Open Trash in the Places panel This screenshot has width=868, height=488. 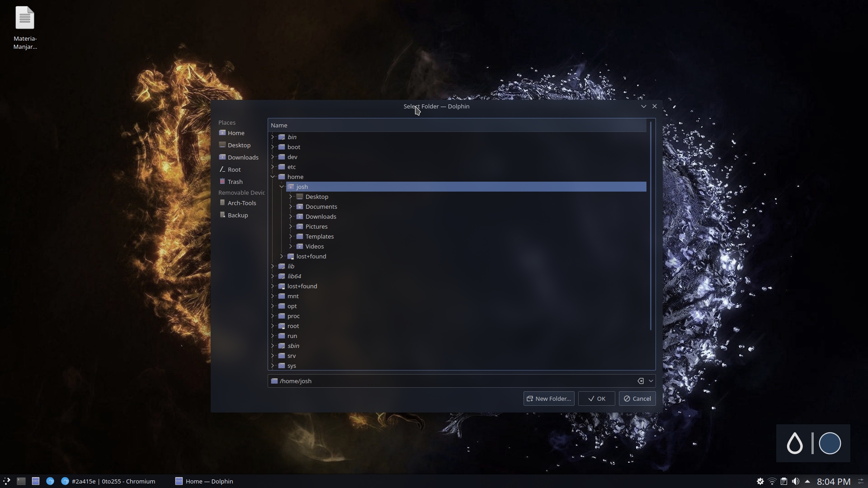click(x=231, y=182)
